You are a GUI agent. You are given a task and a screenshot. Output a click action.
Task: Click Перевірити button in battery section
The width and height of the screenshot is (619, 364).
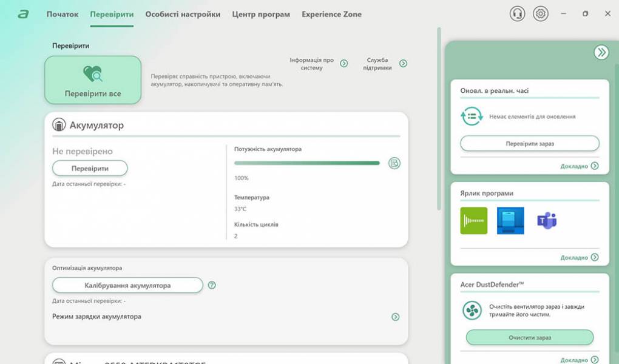point(90,168)
